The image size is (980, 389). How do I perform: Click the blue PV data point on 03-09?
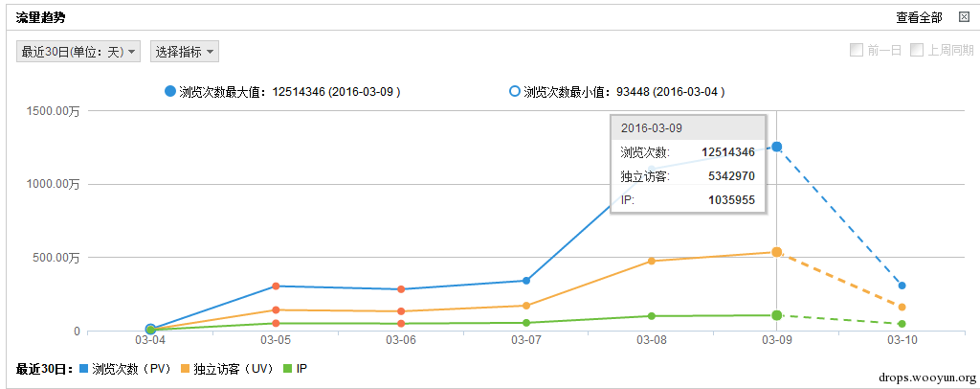(x=776, y=147)
